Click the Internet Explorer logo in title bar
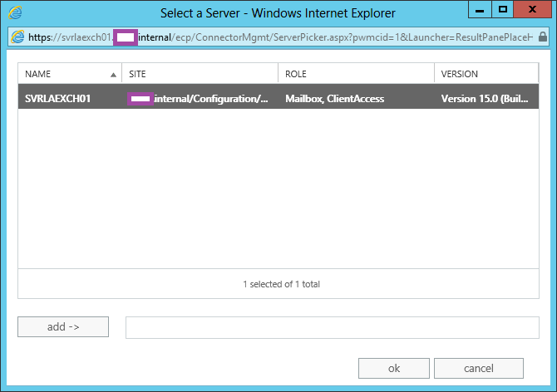 point(15,13)
